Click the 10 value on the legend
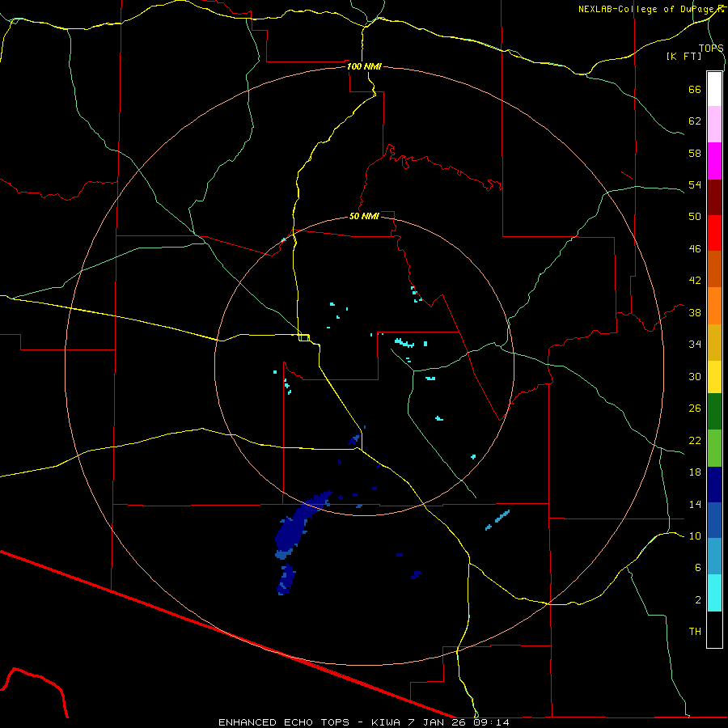This screenshot has height=728, width=728. tap(695, 535)
